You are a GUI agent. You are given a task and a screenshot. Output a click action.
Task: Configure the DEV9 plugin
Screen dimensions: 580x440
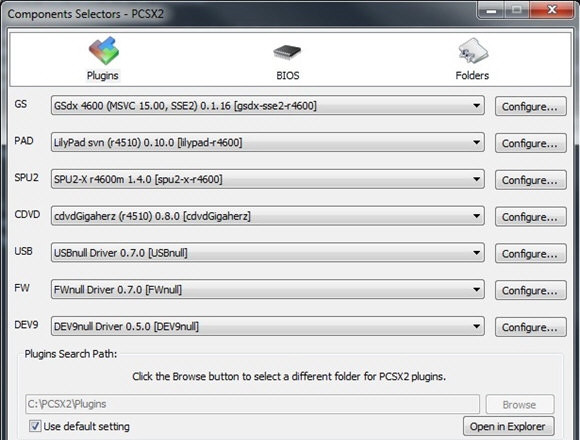(x=530, y=327)
